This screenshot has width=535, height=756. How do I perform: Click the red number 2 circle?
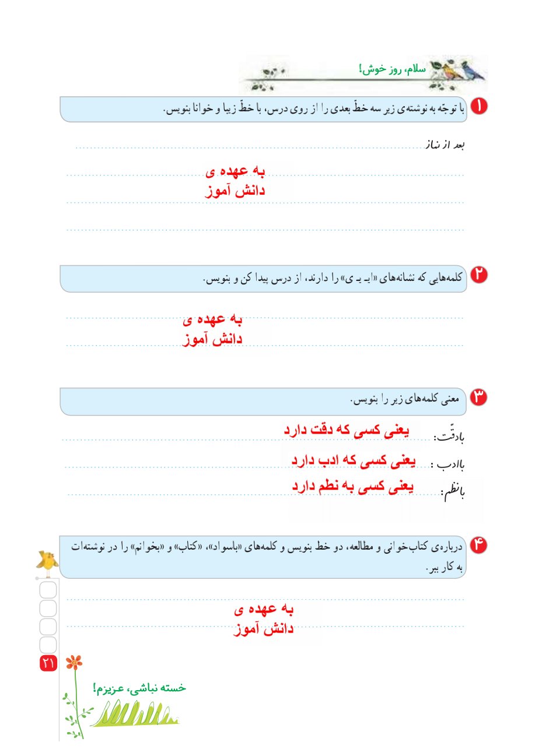478,275
